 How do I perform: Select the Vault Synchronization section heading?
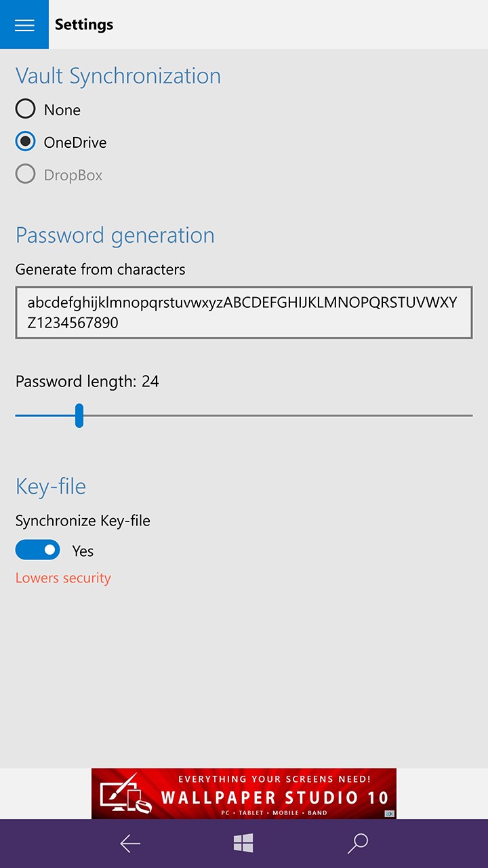117,76
